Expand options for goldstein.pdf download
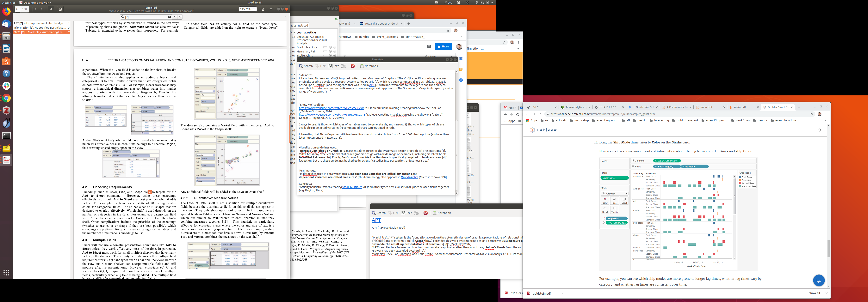The image size is (868, 302). pos(563,293)
